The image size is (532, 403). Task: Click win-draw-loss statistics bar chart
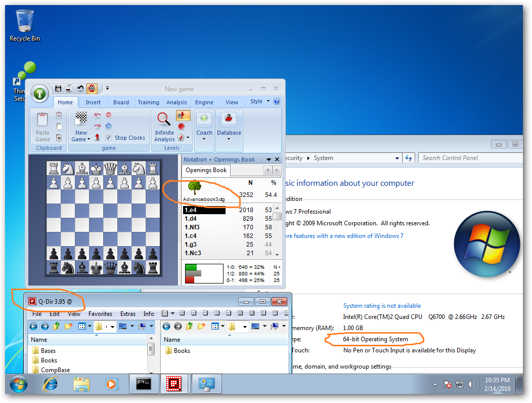coord(204,273)
